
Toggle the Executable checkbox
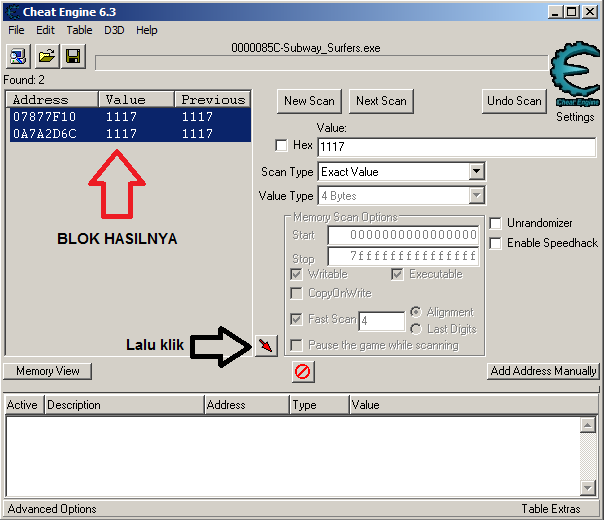pyautogui.click(x=397, y=274)
